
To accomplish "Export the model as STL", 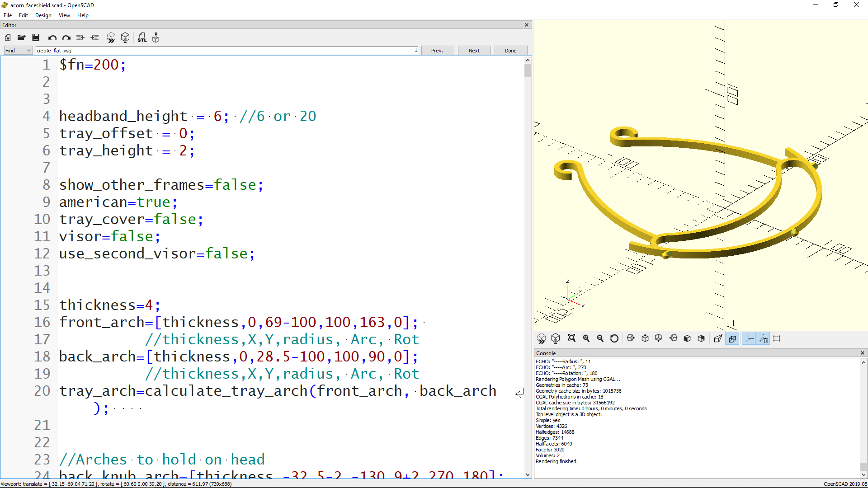I will pos(142,38).
